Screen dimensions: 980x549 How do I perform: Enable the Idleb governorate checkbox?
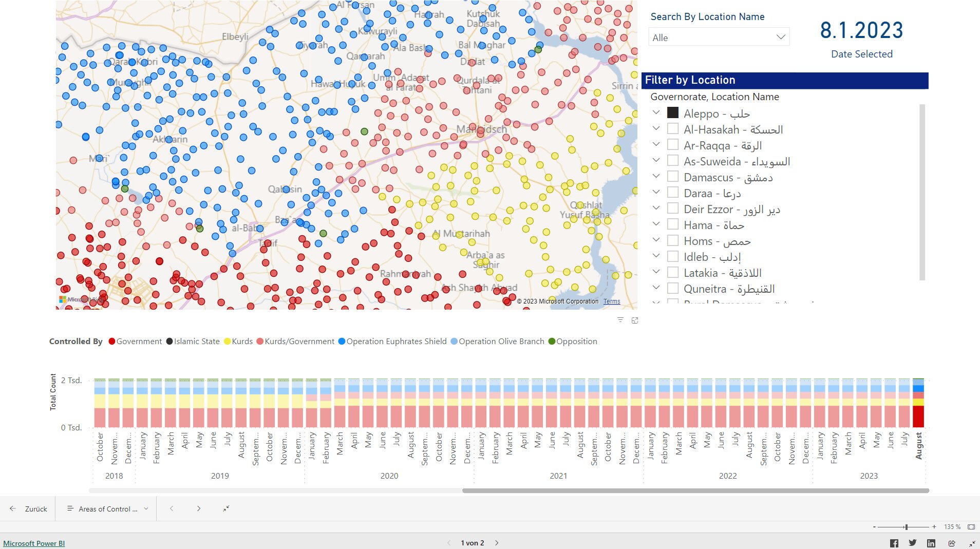coord(672,256)
